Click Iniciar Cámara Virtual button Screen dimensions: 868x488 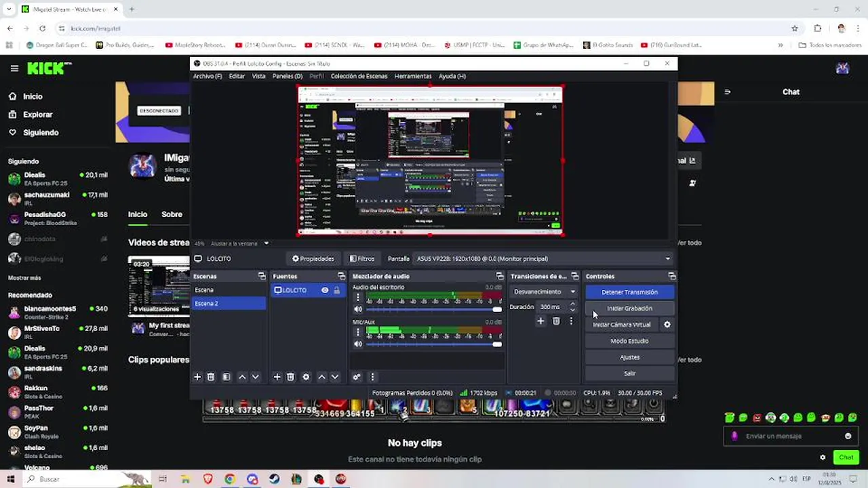621,325
